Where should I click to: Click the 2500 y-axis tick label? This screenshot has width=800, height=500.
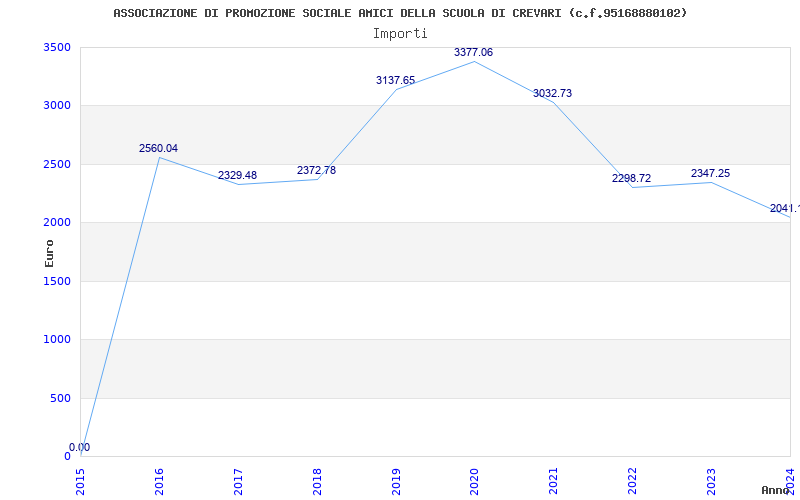click(x=57, y=164)
